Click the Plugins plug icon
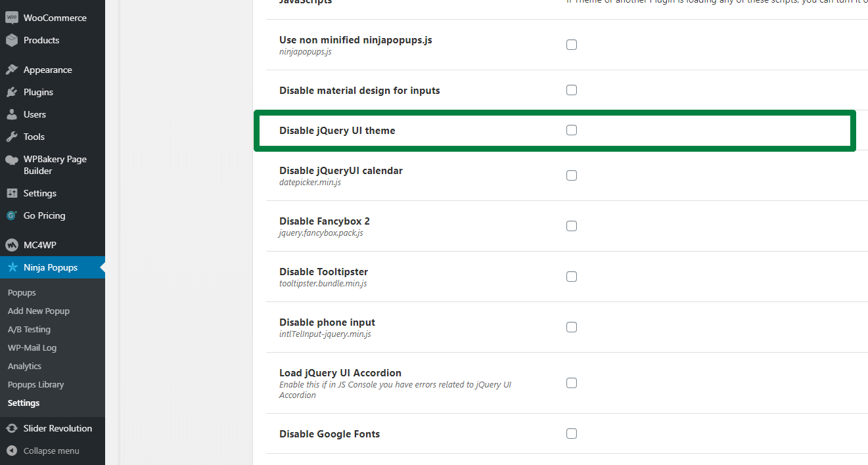The width and height of the screenshot is (868, 465). click(11, 92)
